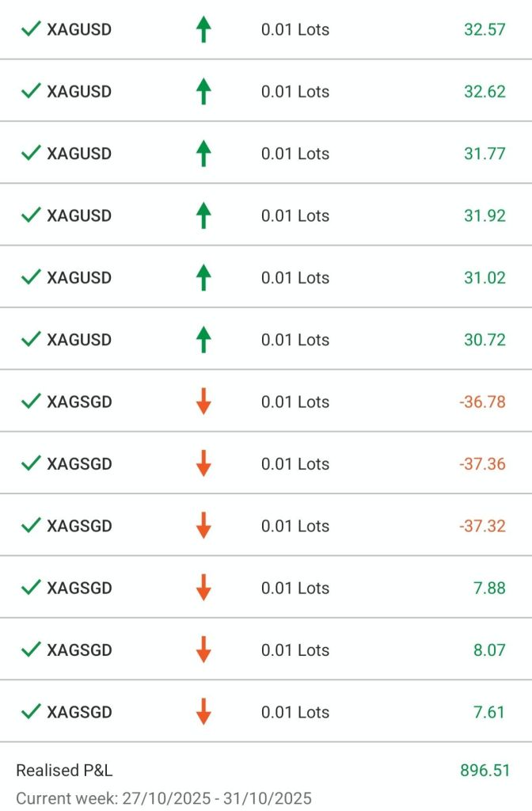
Task: Click the checkmark on the 7.88 XAGSGD trade
Action: [31, 588]
